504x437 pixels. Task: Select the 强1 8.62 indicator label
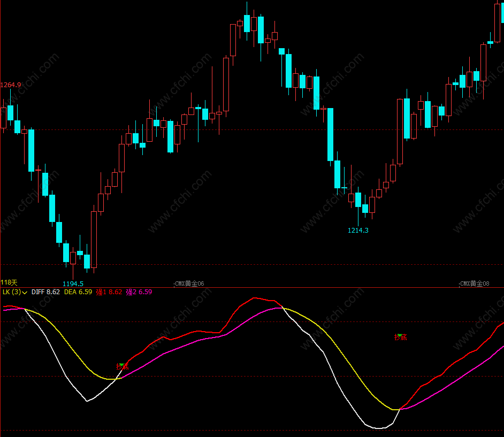109,292
